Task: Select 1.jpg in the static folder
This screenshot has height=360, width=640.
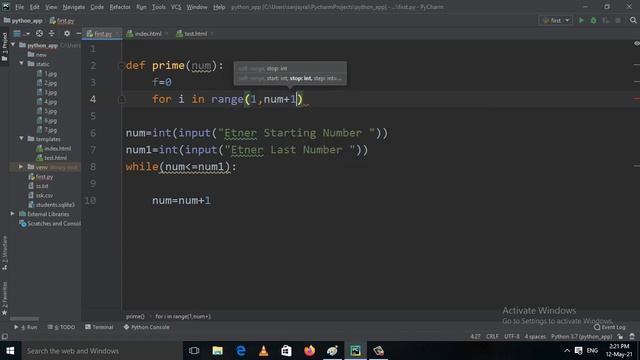Action: pos(47,73)
